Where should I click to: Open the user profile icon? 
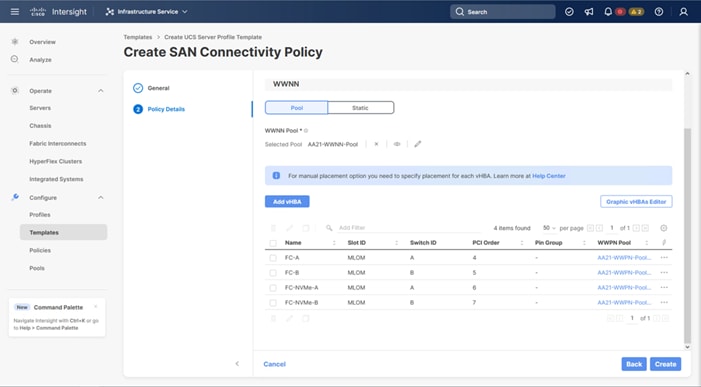tap(684, 12)
